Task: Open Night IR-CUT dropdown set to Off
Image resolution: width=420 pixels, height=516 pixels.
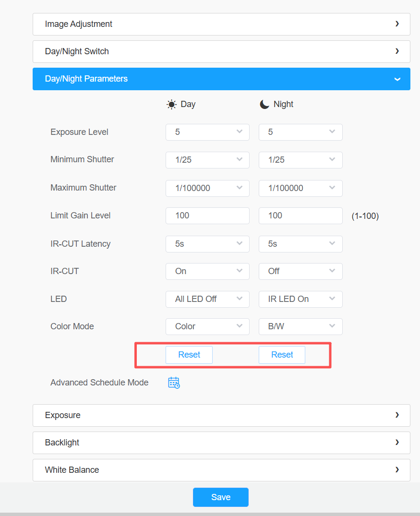Action: 300,271
